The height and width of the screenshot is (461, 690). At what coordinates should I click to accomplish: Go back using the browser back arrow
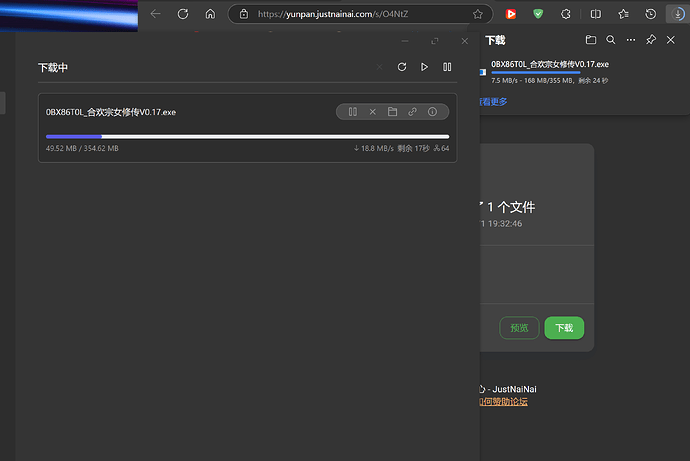tap(155, 14)
